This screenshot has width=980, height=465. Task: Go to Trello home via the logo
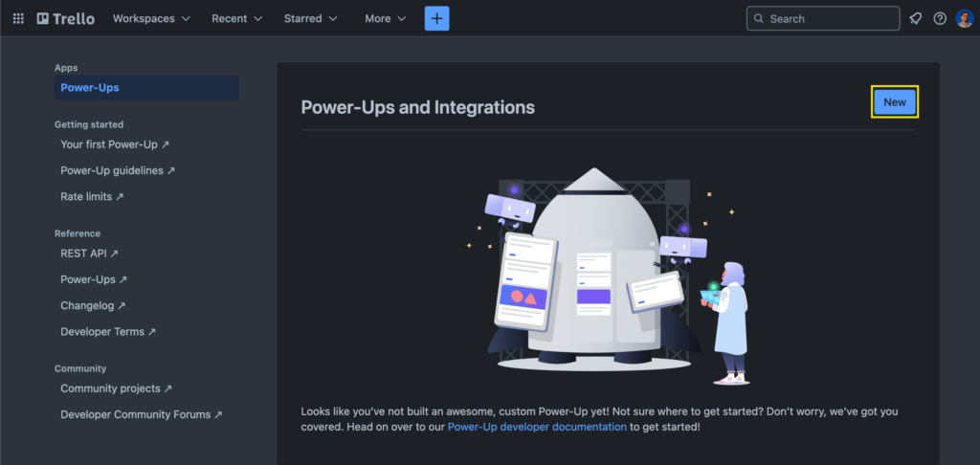pyautogui.click(x=66, y=19)
